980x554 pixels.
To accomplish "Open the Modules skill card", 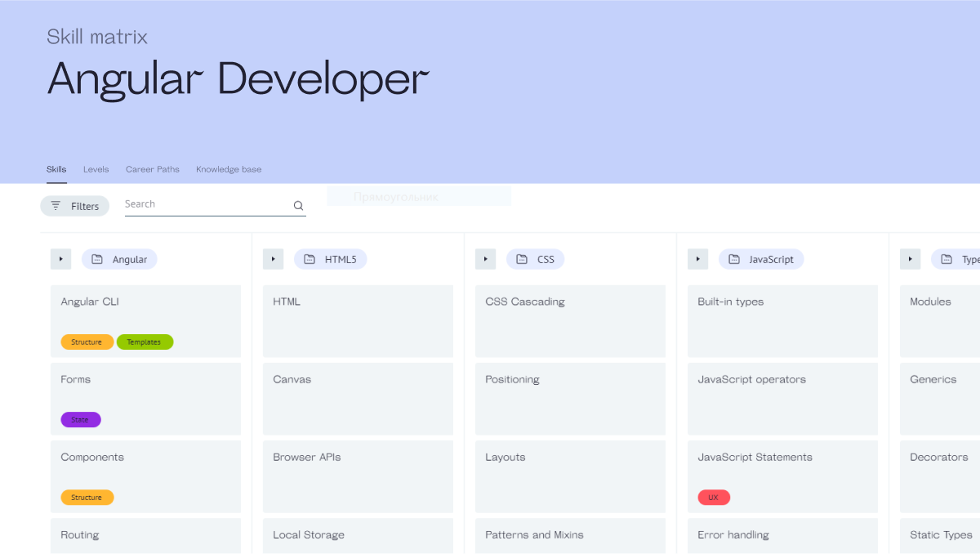I will (940, 321).
